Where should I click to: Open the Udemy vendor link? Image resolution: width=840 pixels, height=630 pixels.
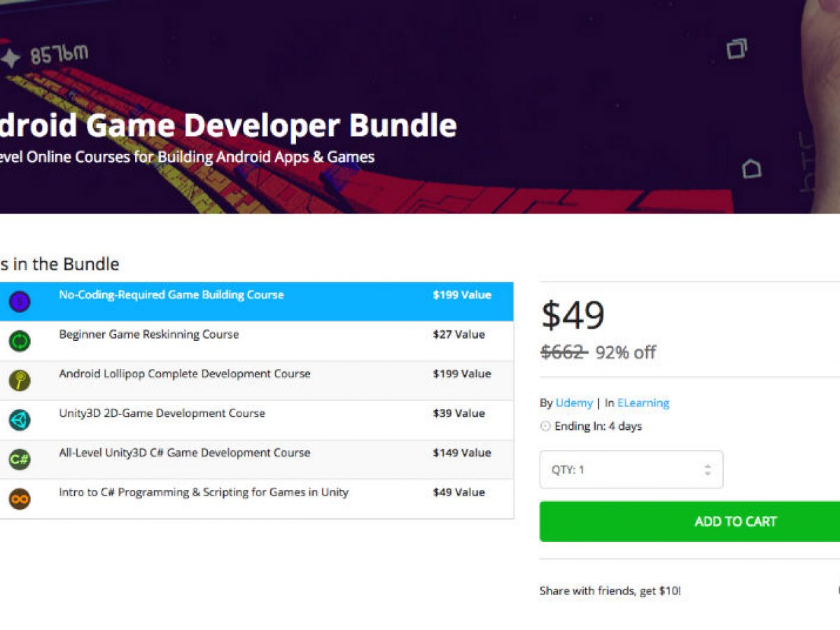click(573, 403)
